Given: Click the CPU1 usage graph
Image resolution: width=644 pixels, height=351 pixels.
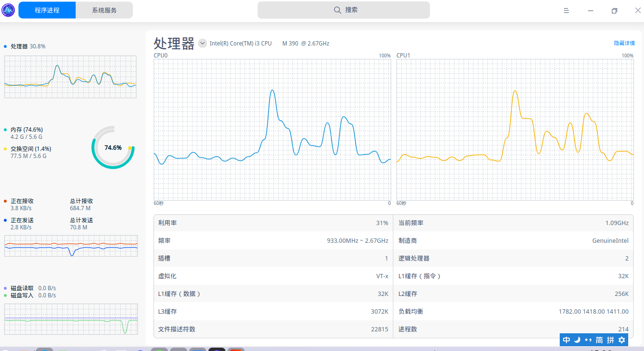Looking at the screenshot, I should (515, 130).
